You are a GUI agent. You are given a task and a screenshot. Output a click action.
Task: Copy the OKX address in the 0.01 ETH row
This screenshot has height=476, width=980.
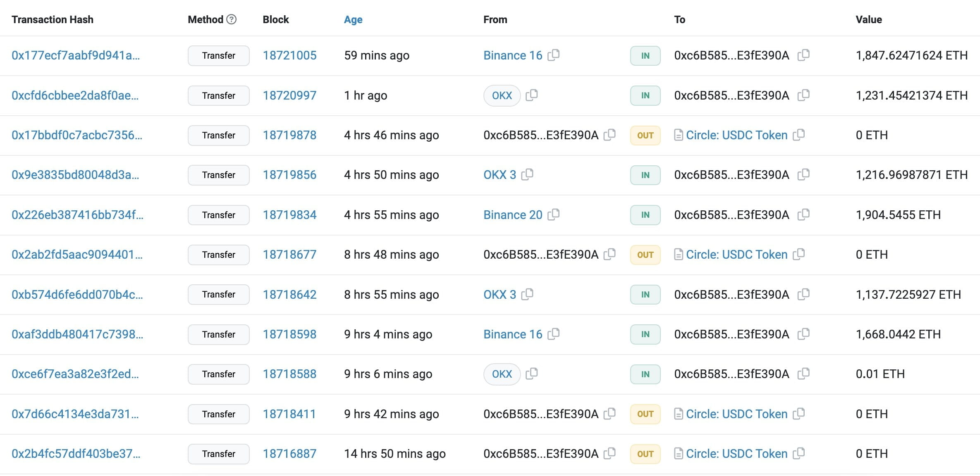point(531,374)
